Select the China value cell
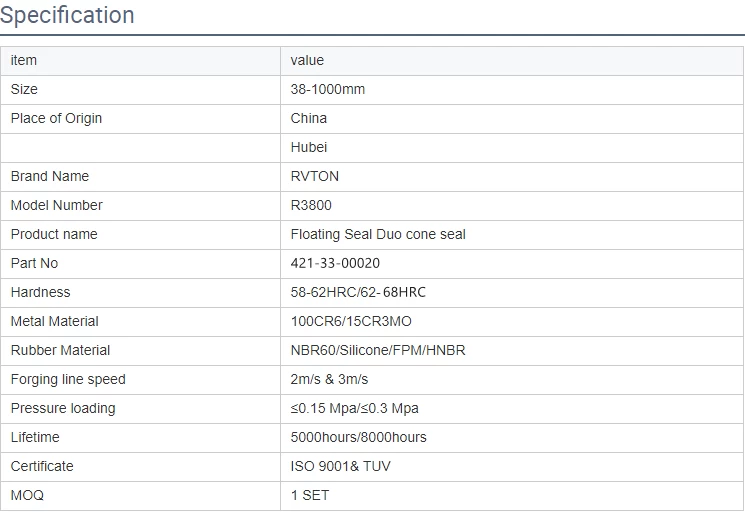The height and width of the screenshot is (513, 745). 512,119
